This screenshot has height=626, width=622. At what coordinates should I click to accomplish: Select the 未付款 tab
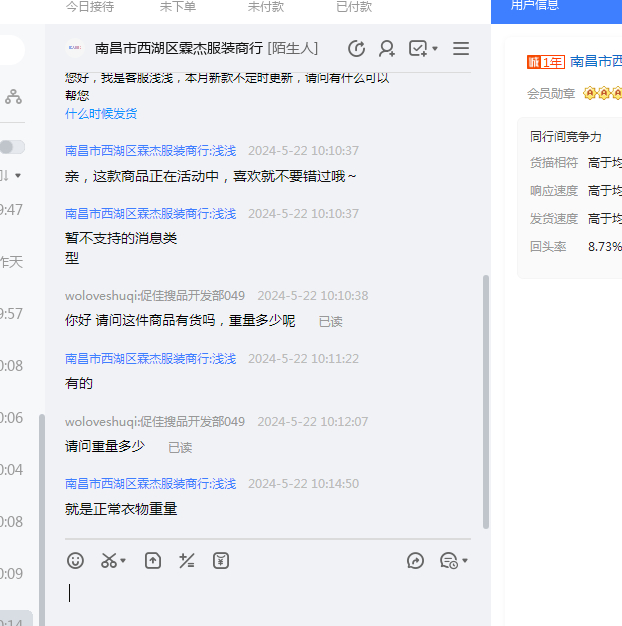(x=265, y=7)
